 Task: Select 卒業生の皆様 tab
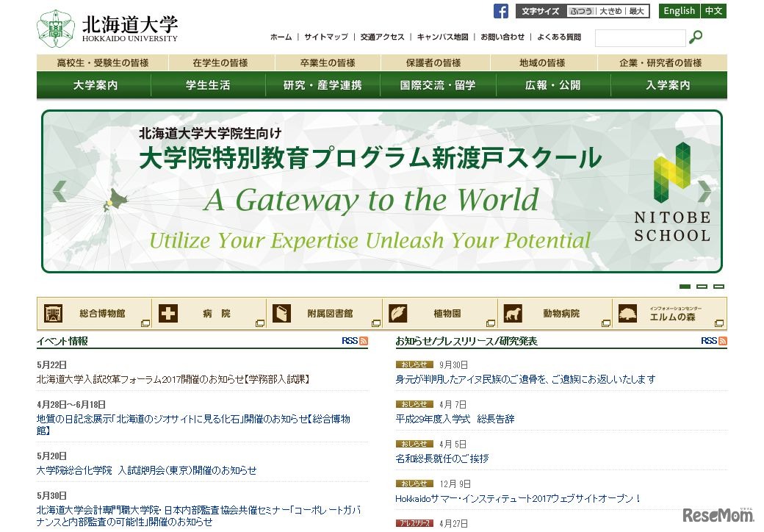click(328, 63)
